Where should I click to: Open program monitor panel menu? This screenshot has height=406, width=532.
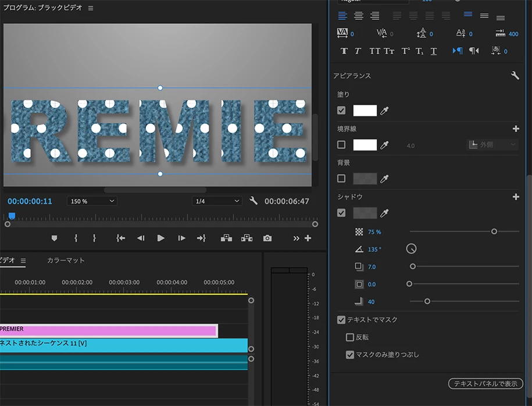tap(90, 9)
